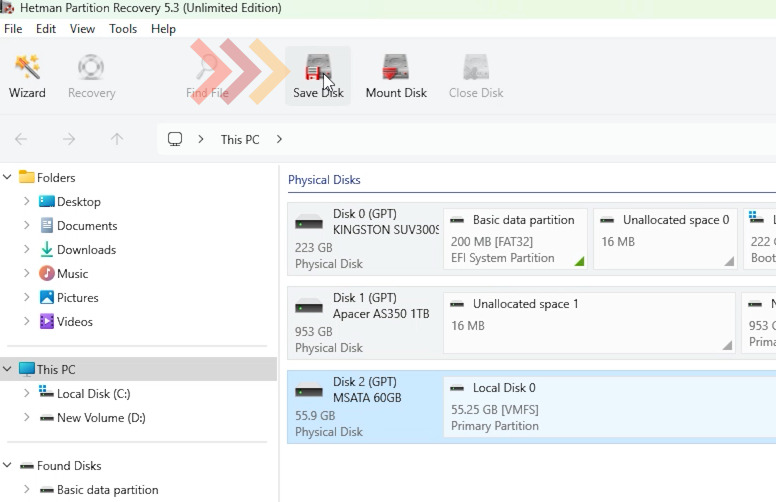Click the 'MSATA 60GB' disk name
Viewport: 776px width, 502px height.
pyautogui.click(x=367, y=398)
